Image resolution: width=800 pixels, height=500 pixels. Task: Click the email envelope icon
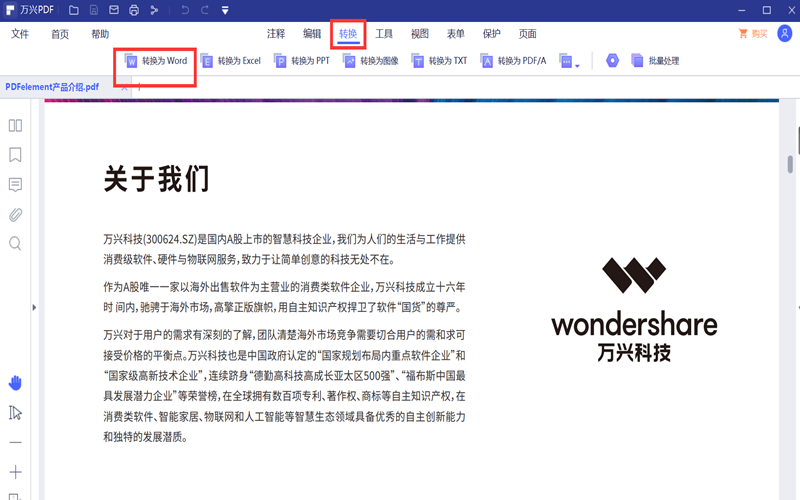click(x=112, y=11)
